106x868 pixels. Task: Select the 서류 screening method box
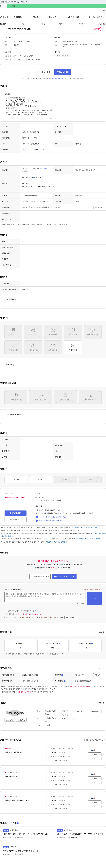click(16, 480)
